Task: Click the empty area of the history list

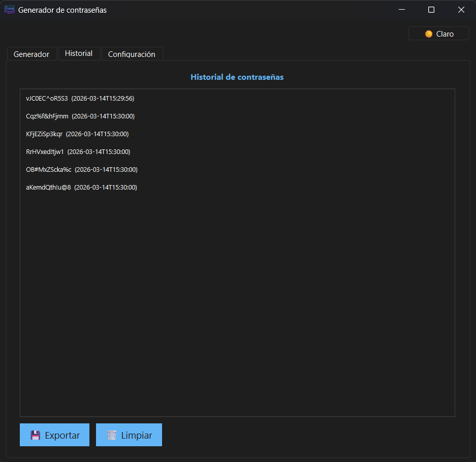Action: click(x=237, y=305)
